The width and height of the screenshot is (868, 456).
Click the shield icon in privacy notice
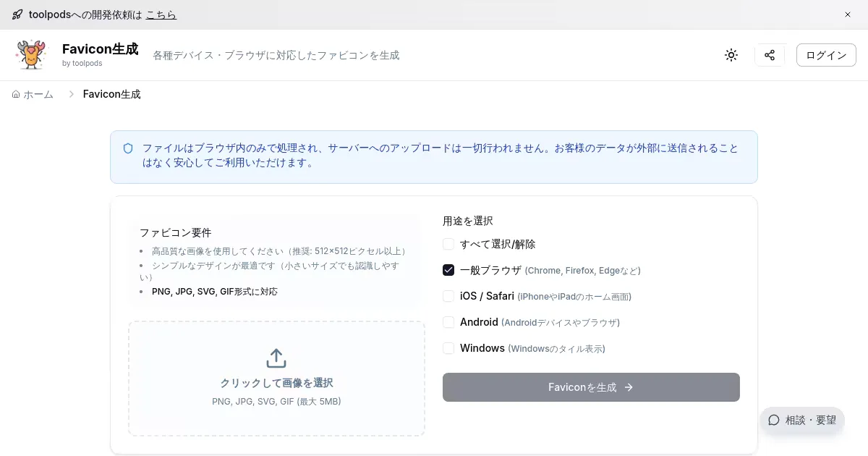128,148
